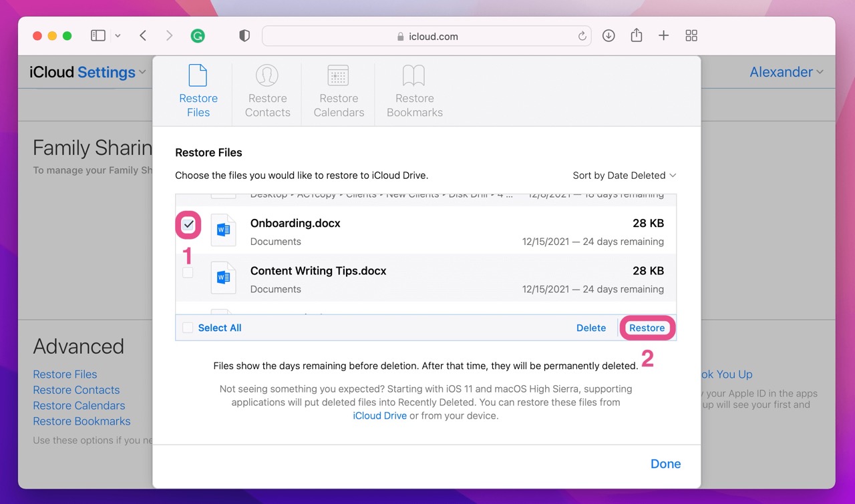This screenshot has width=855, height=504.
Task: Click the Restore button
Action: tap(647, 328)
